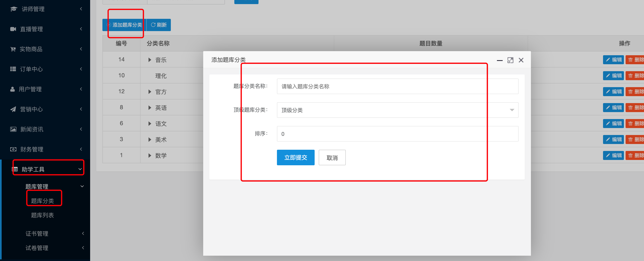
Task: Open the 题库分类 menu item
Action: point(42,201)
